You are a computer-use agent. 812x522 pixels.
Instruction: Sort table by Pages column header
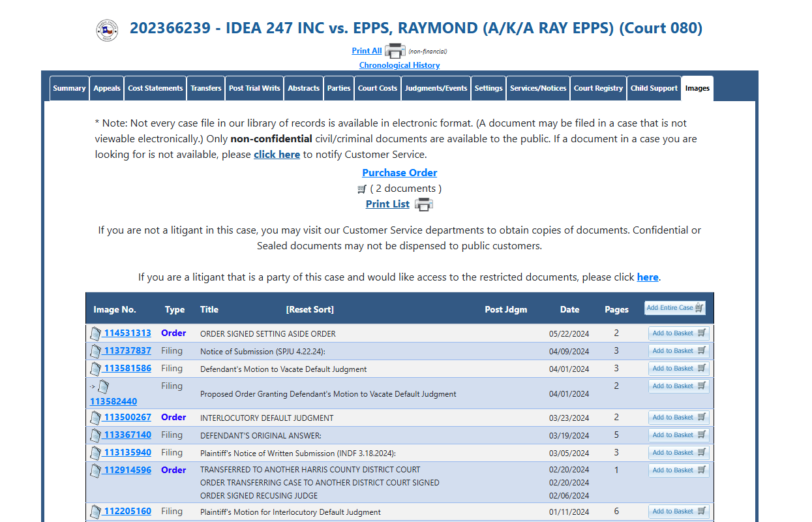click(616, 310)
